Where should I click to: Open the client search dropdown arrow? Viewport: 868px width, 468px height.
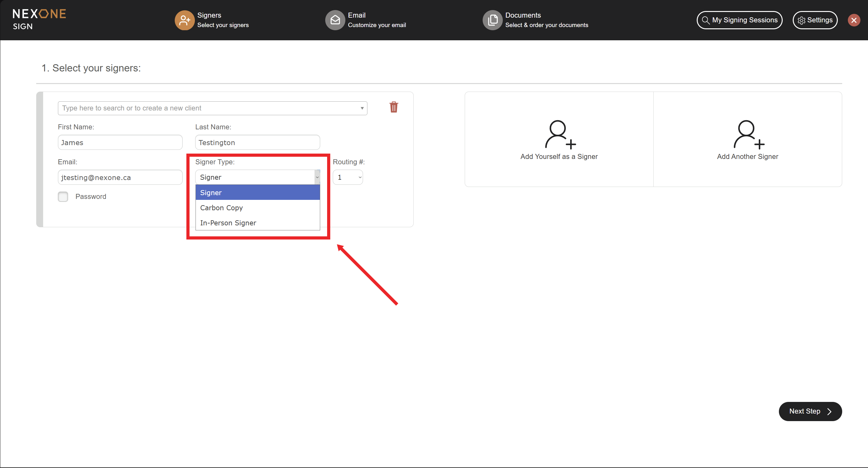362,108
